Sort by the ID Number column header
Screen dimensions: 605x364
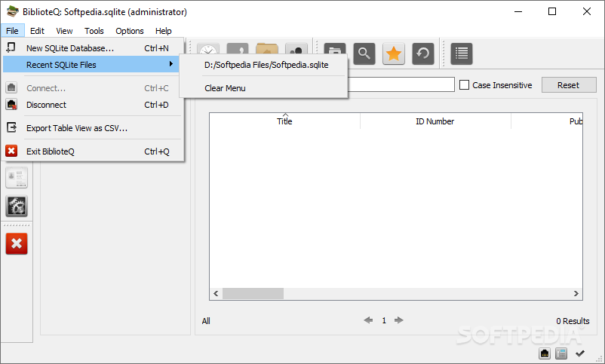(435, 121)
